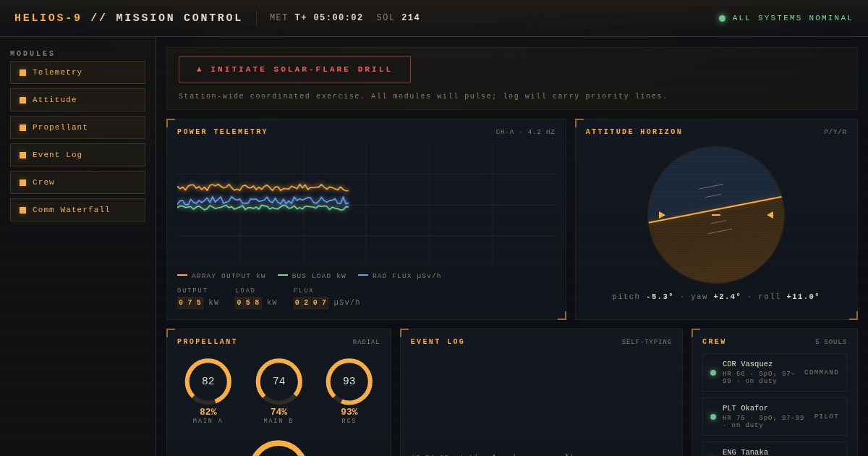Click the SELF-TYPING event log label
This screenshot has width=868, height=456.
pyautogui.click(x=647, y=342)
